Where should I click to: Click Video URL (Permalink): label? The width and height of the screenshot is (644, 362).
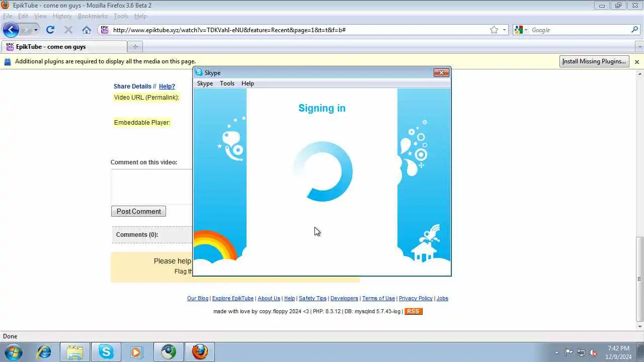point(146,98)
